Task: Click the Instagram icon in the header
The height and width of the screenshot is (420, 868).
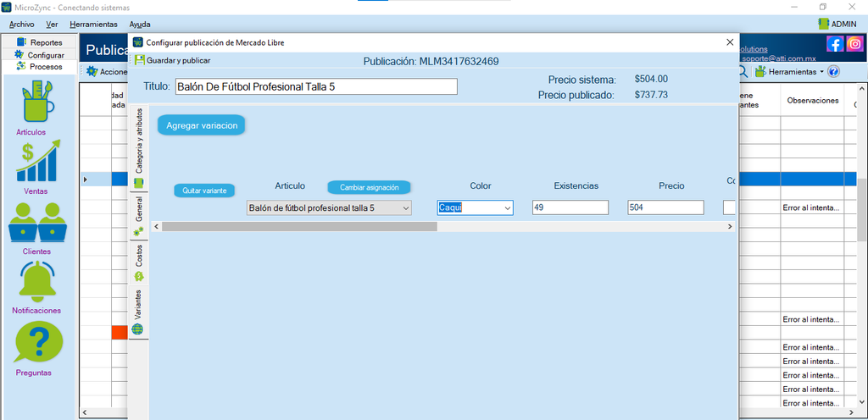Action: point(854,44)
